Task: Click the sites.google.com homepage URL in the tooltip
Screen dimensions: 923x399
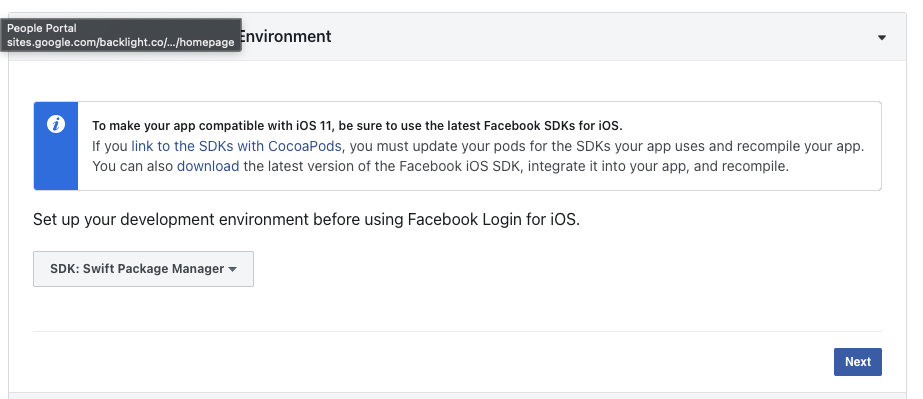Action: pyautogui.click(x=121, y=42)
